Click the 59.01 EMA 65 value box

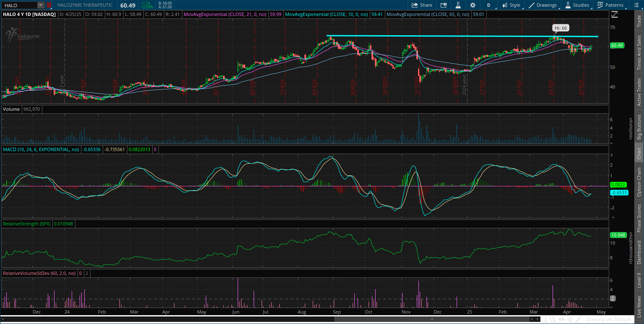coord(478,14)
